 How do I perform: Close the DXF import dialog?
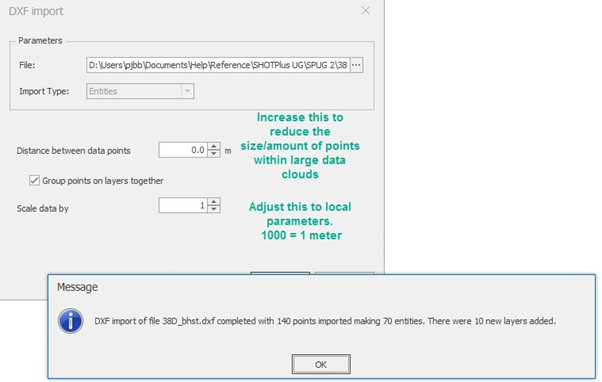click(x=366, y=11)
